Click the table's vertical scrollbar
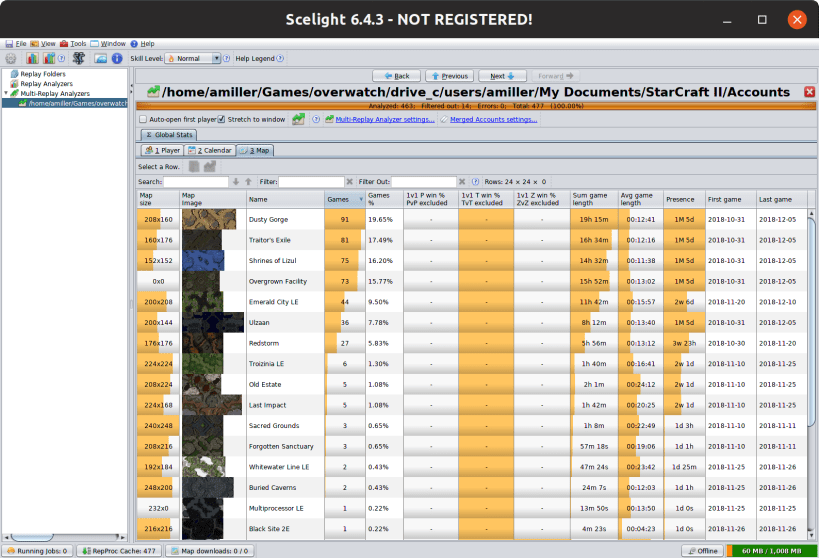This screenshot has width=819, height=558. tap(811, 374)
